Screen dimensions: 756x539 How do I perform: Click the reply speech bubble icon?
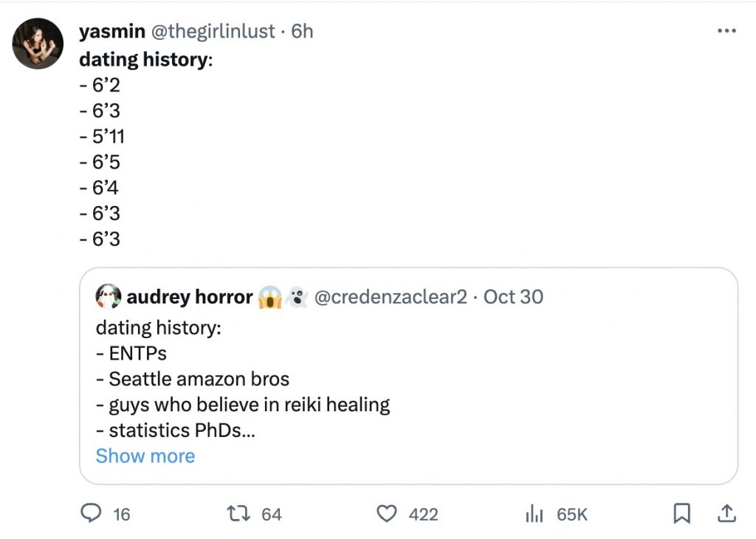click(90, 513)
